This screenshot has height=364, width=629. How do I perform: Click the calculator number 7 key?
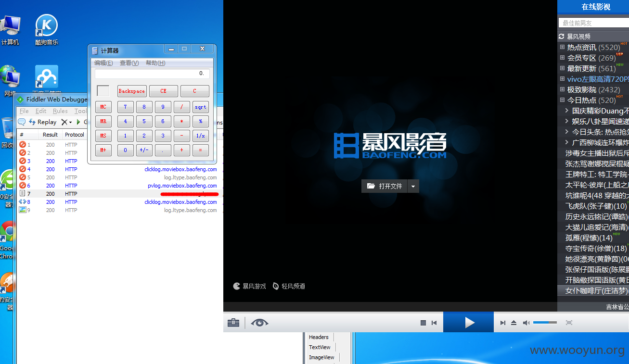126,107
